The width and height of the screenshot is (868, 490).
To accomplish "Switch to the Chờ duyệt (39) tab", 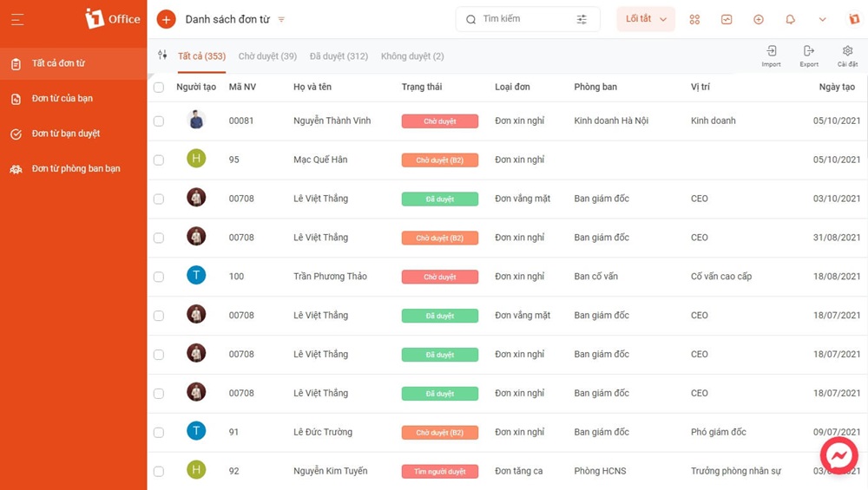I will [x=267, y=56].
